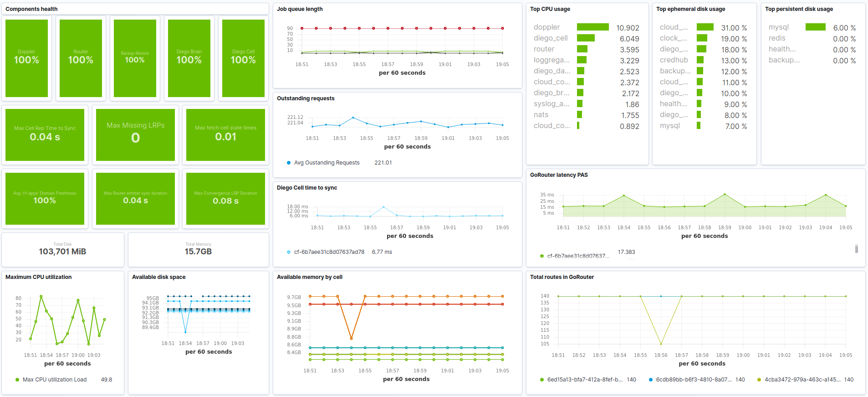Click the Total Memory 15.7GB metric
868x397 pixels.
pos(198,250)
